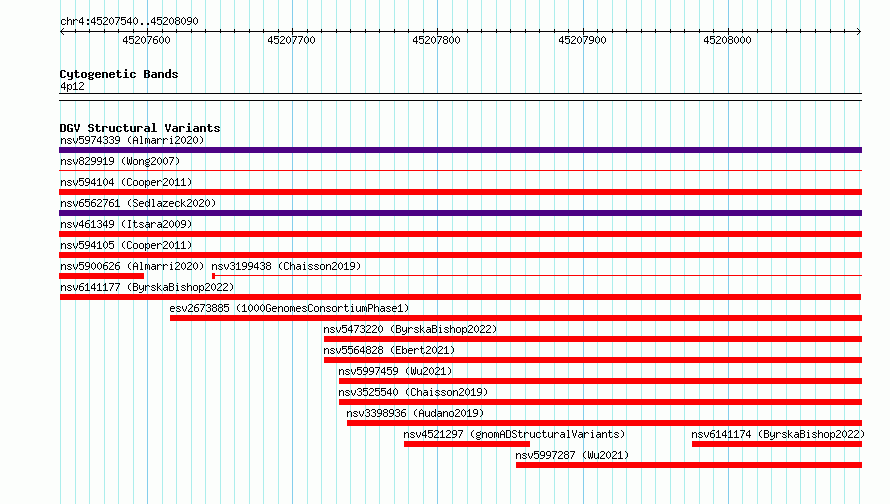
Task: Select the short red nsv5900626 bar
Action: click(102, 276)
